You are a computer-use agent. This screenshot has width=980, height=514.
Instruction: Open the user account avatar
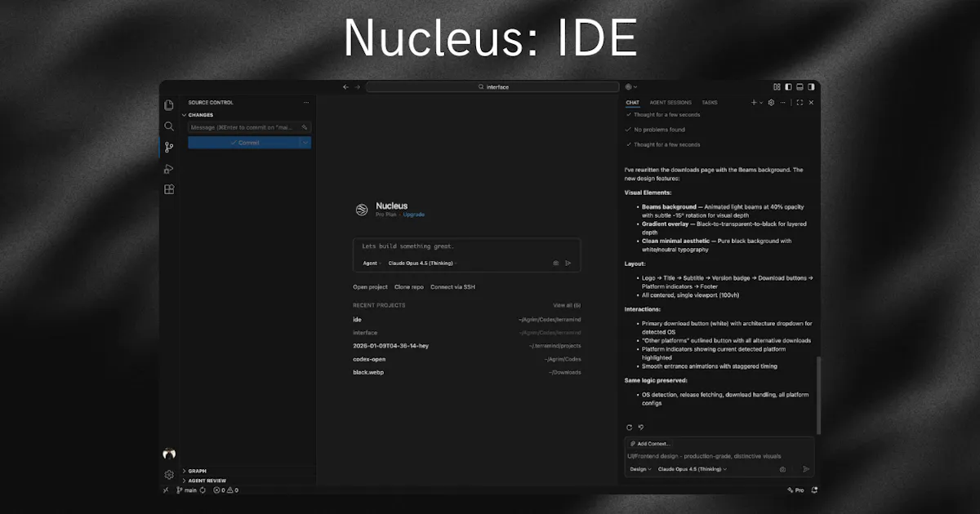tap(169, 454)
